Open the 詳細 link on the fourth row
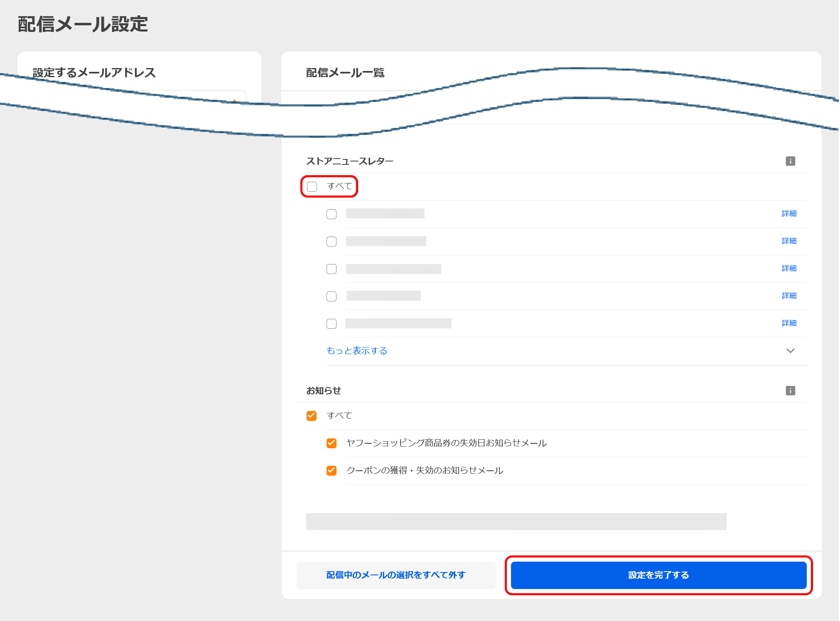 click(x=788, y=296)
